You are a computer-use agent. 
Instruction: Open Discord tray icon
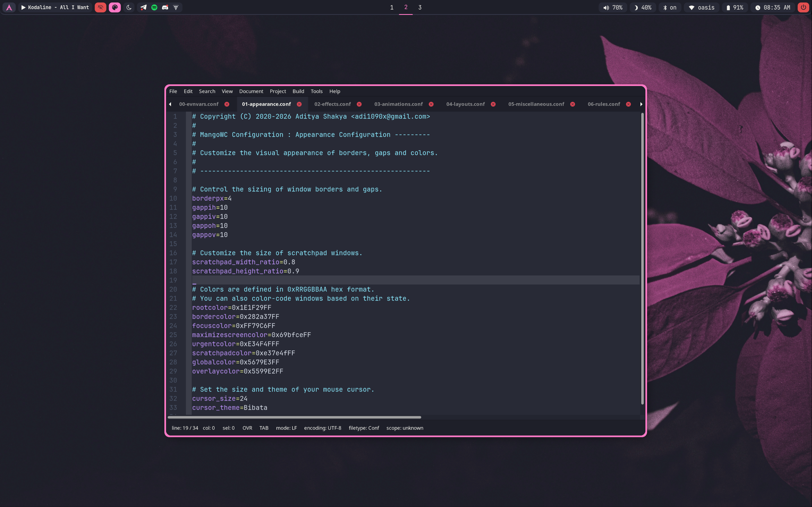point(165,7)
